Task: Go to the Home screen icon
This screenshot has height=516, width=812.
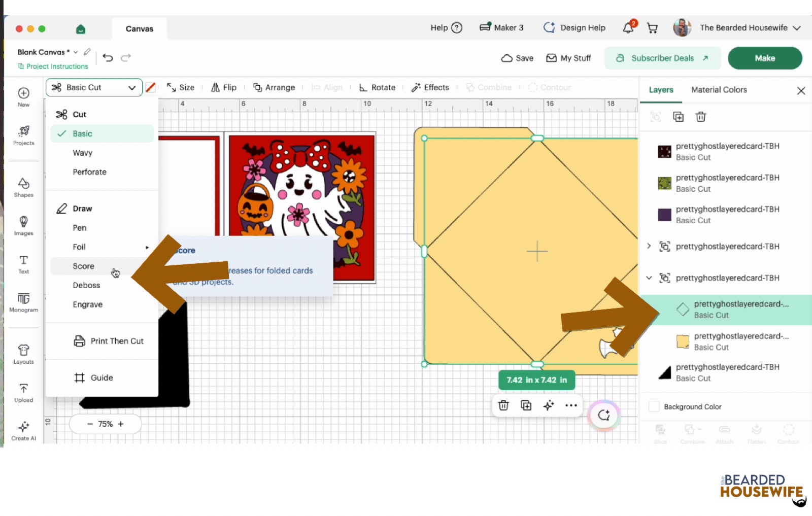Action: pyautogui.click(x=80, y=29)
